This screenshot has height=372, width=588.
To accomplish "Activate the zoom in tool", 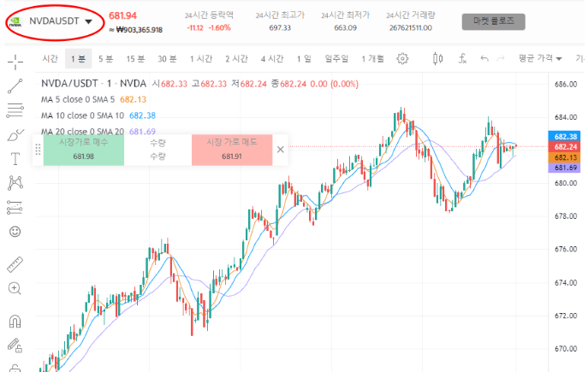I will pyautogui.click(x=15, y=288).
